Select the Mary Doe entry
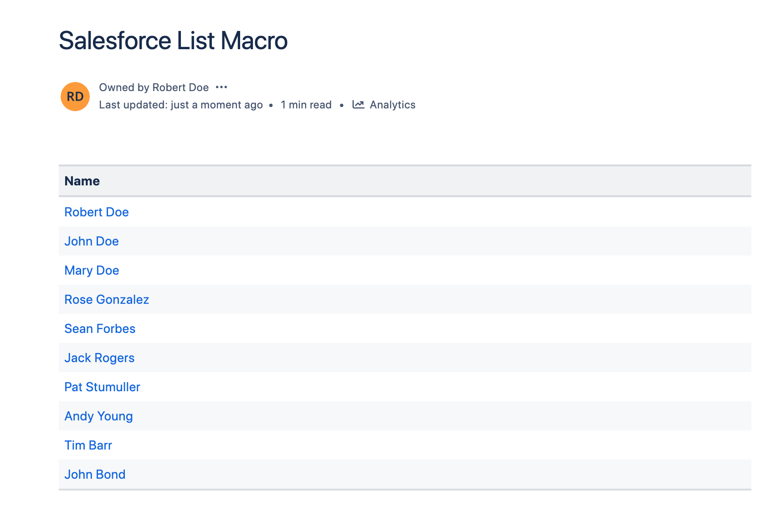The height and width of the screenshot is (532, 781). (92, 271)
